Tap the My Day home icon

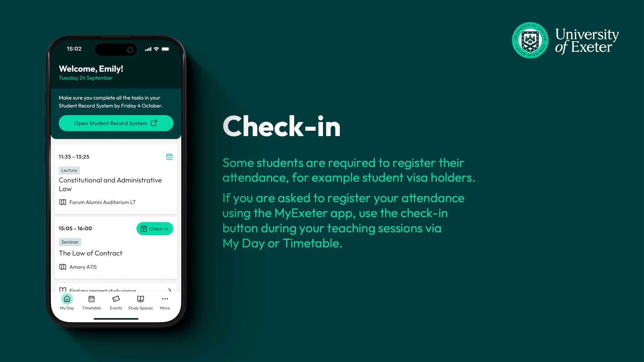pos(66,299)
